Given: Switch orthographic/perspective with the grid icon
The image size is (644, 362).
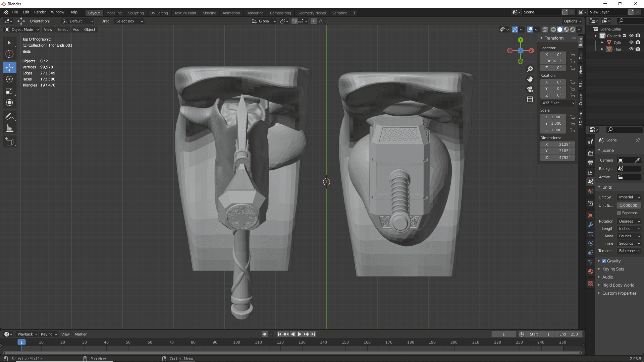Looking at the screenshot, I should point(530,99).
